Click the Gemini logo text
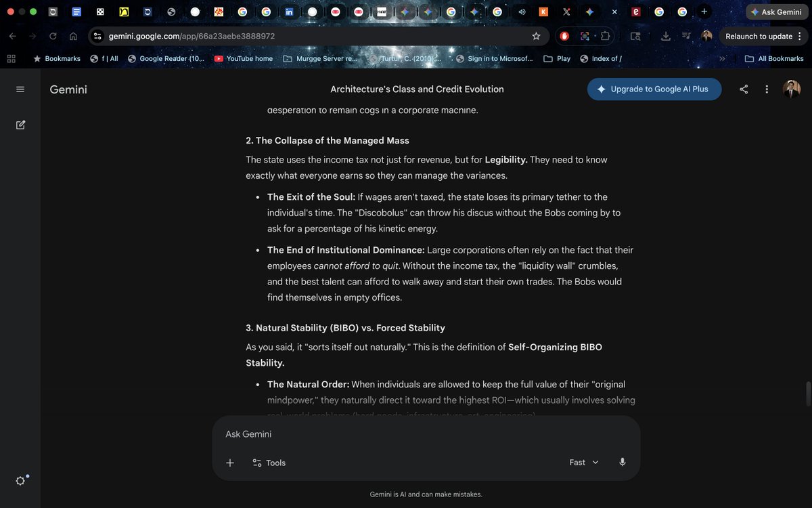This screenshot has height=508, width=812. coord(68,89)
